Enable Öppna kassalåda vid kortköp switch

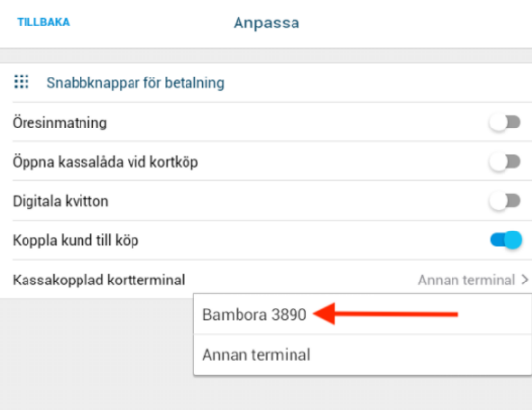[x=505, y=162]
